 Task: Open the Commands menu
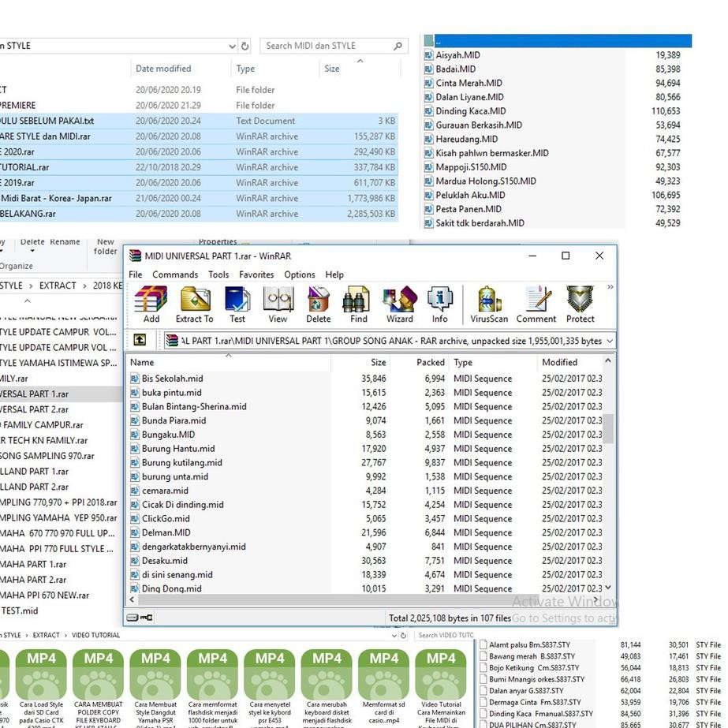click(175, 274)
